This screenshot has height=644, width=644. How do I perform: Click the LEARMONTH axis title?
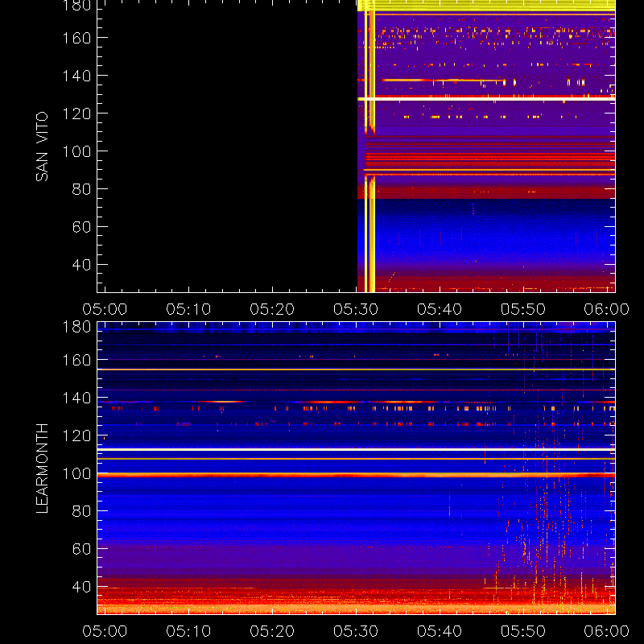[42, 469]
